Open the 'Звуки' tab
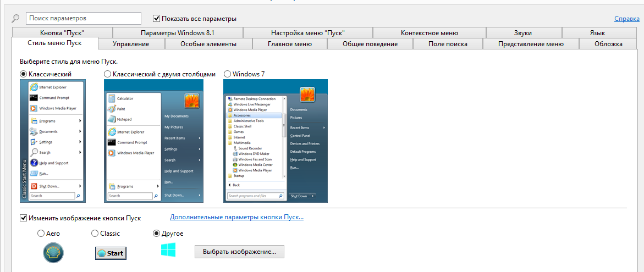The image size is (644, 272). 524,33
